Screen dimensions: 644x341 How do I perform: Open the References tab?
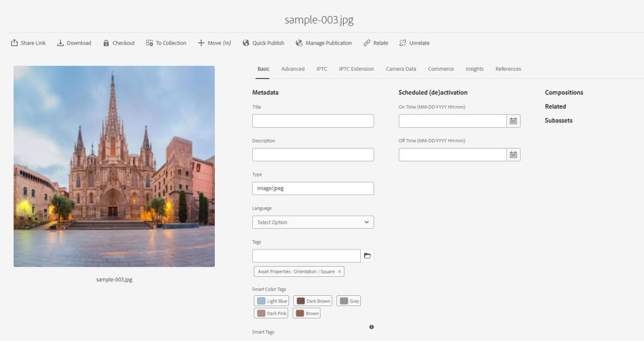click(x=508, y=69)
